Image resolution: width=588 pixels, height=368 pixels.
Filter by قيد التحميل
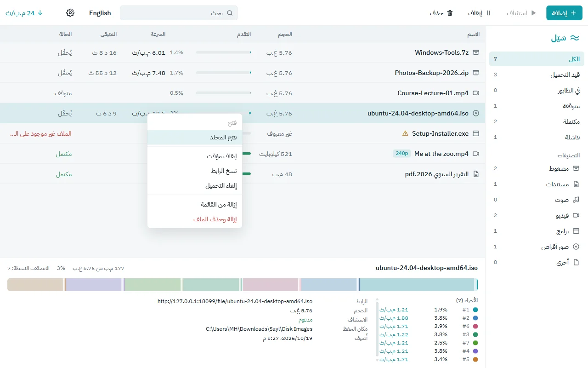(537, 75)
